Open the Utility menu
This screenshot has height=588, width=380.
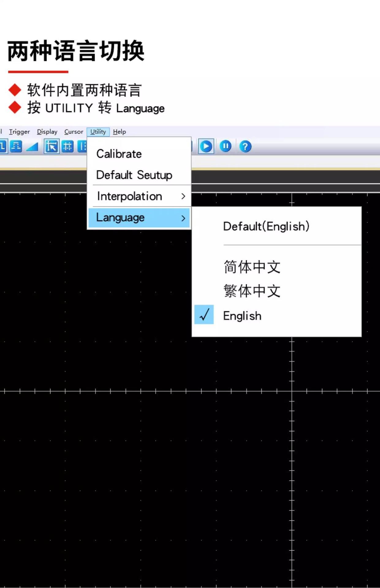coord(98,132)
